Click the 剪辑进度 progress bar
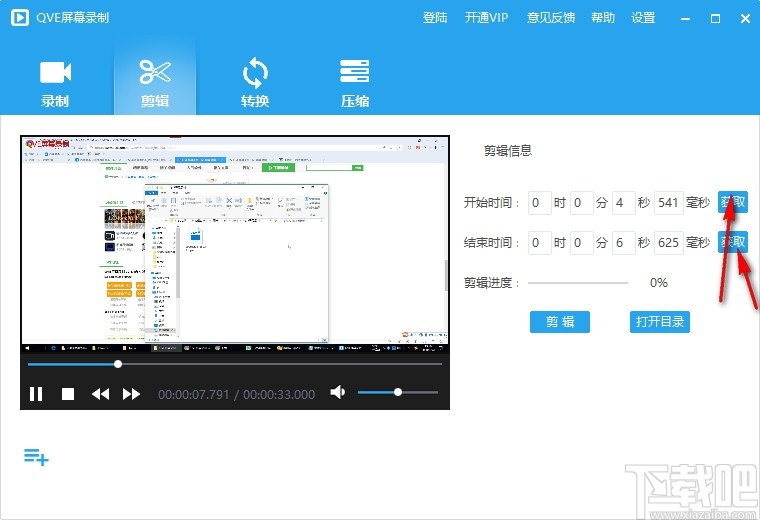The width and height of the screenshot is (760, 520). coord(578,283)
